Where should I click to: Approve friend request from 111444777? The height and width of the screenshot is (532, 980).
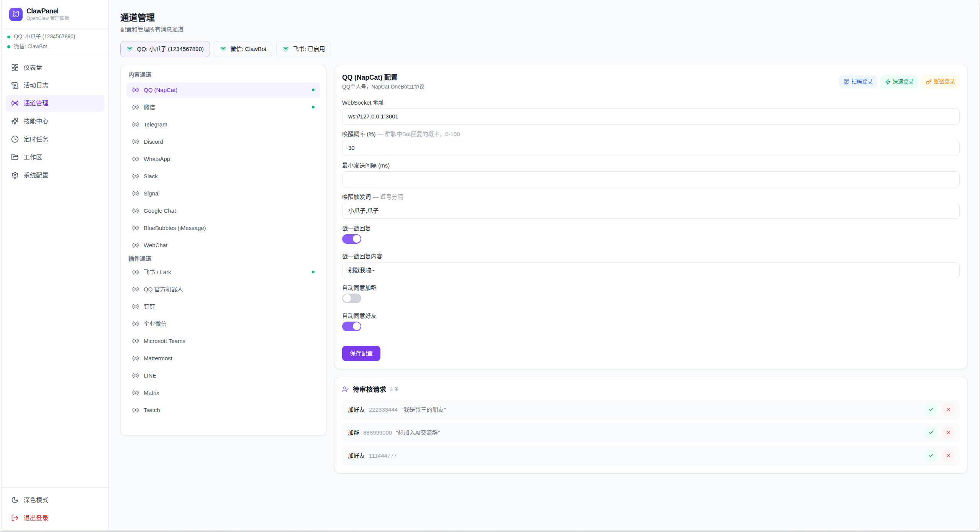tap(931, 456)
